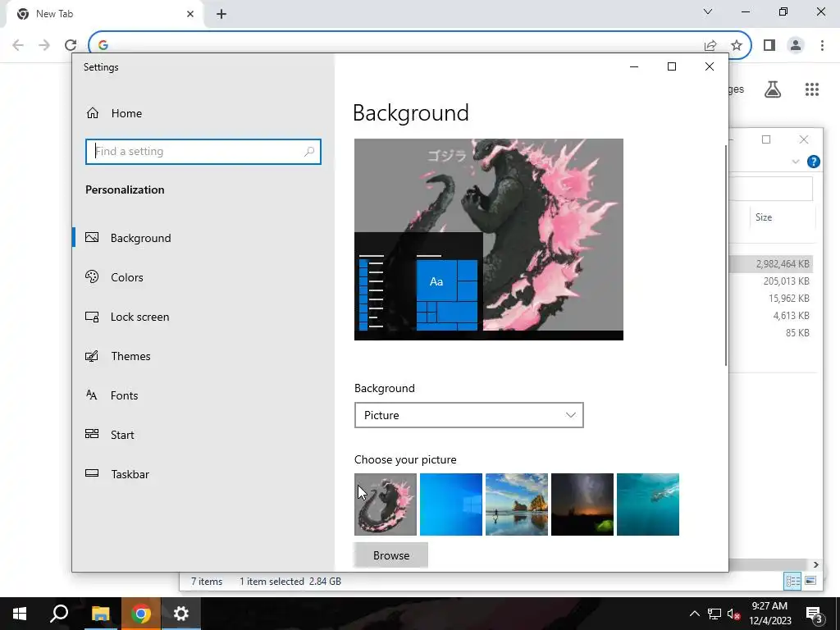This screenshot has width=840, height=630.
Task: Open the Chrome side panel
Action: click(x=769, y=46)
